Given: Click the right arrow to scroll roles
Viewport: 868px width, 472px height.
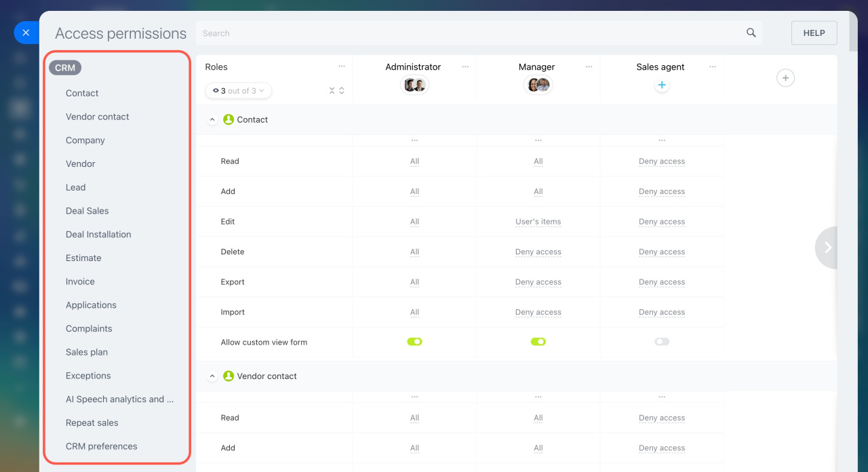Looking at the screenshot, I should (827, 248).
